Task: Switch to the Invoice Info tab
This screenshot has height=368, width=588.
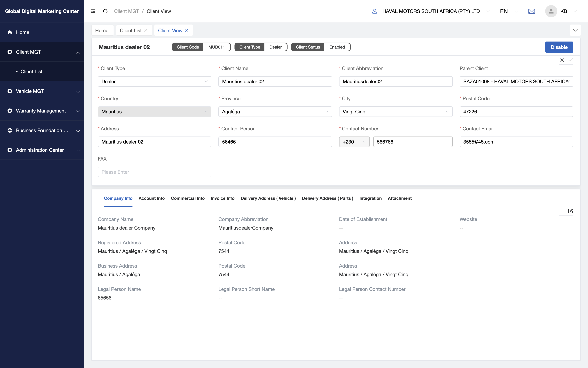Action: pos(223,198)
